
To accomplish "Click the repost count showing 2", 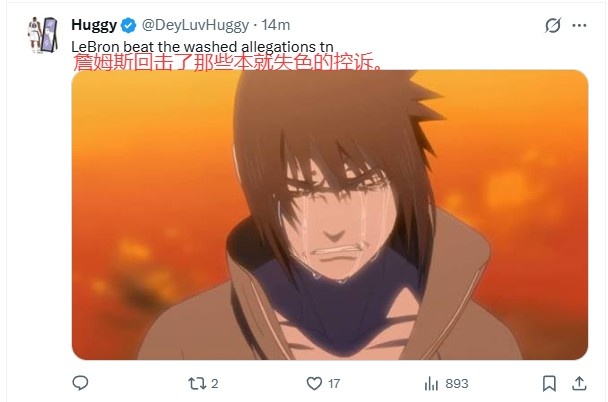I will (214, 384).
